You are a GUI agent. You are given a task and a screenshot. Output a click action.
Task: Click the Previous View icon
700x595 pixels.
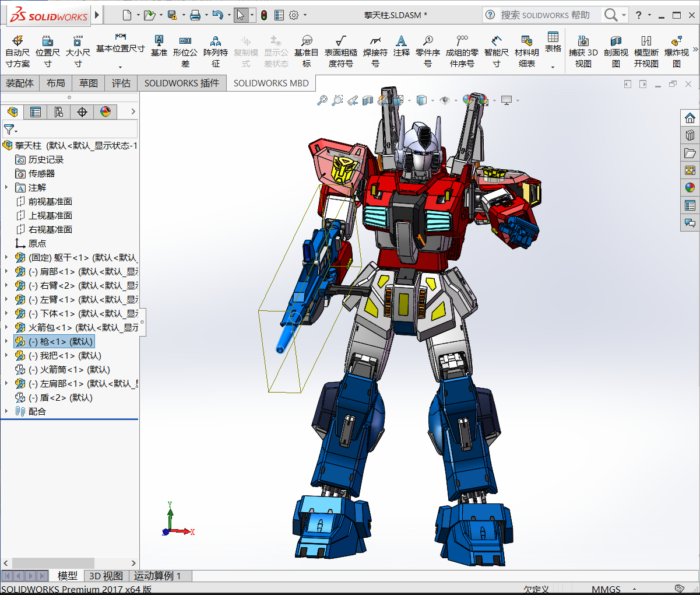click(x=353, y=100)
